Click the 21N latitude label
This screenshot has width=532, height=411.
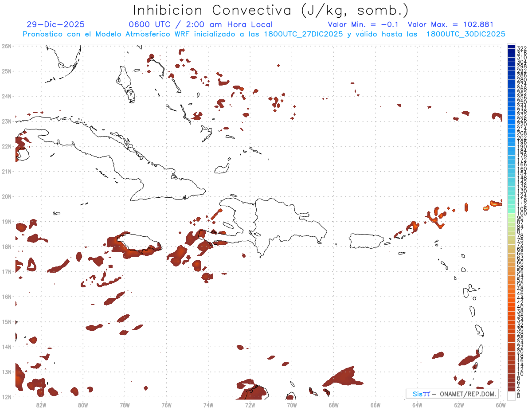click(x=7, y=171)
